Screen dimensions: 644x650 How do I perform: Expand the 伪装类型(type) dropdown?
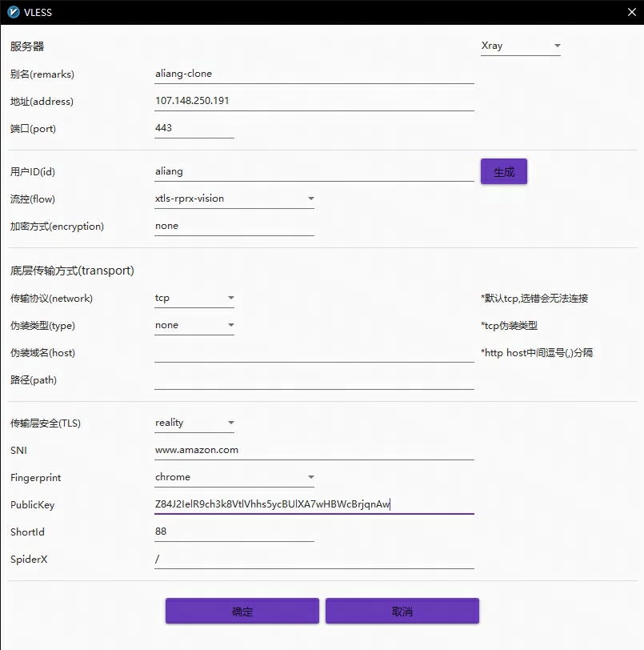tap(194, 325)
